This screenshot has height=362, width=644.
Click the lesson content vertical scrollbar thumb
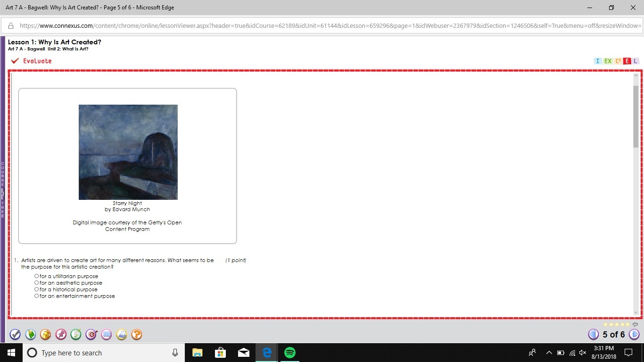click(636, 116)
